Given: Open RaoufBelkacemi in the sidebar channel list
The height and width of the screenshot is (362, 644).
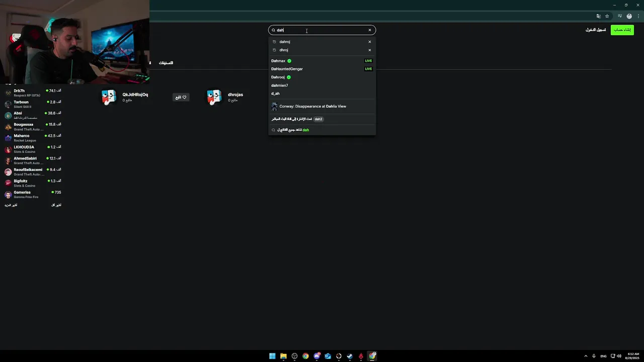Looking at the screenshot, I should [x=33, y=172].
